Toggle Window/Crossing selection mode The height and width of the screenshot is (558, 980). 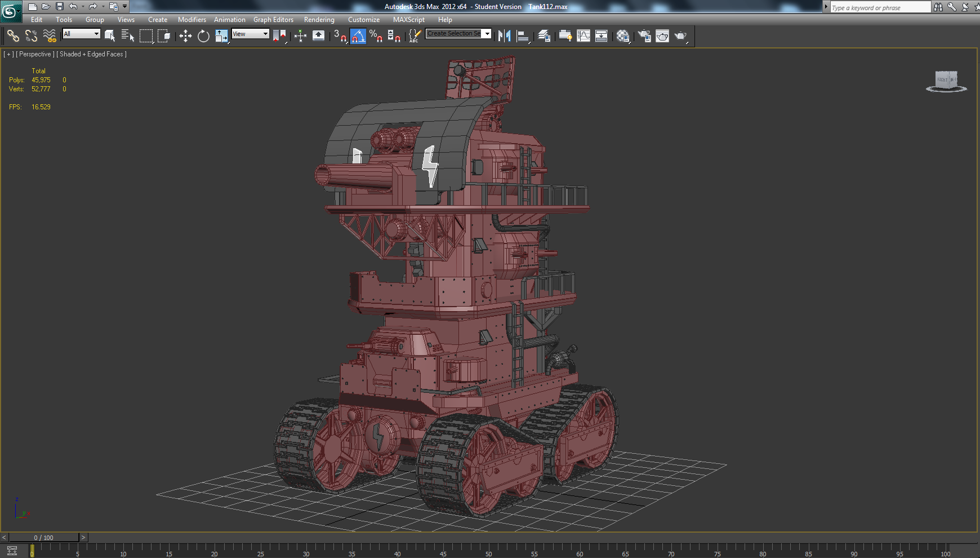(x=164, y=36)
